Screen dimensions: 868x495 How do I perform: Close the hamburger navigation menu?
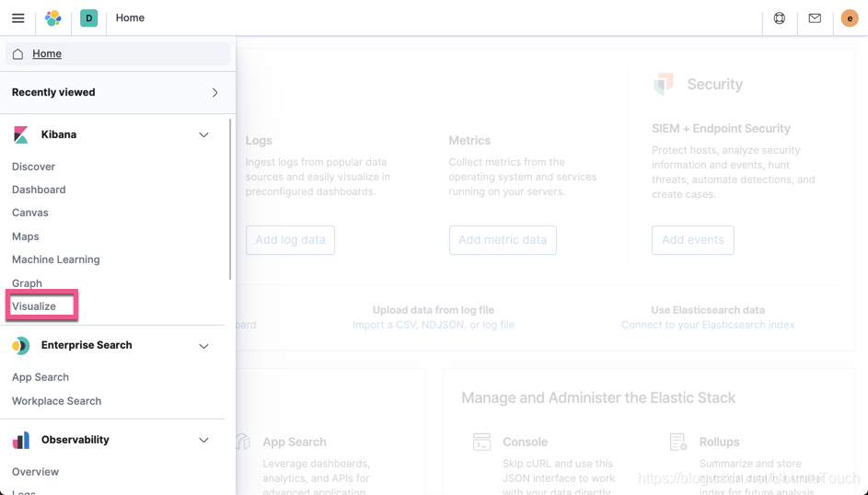pyautogui.click(x=18, y=18)
